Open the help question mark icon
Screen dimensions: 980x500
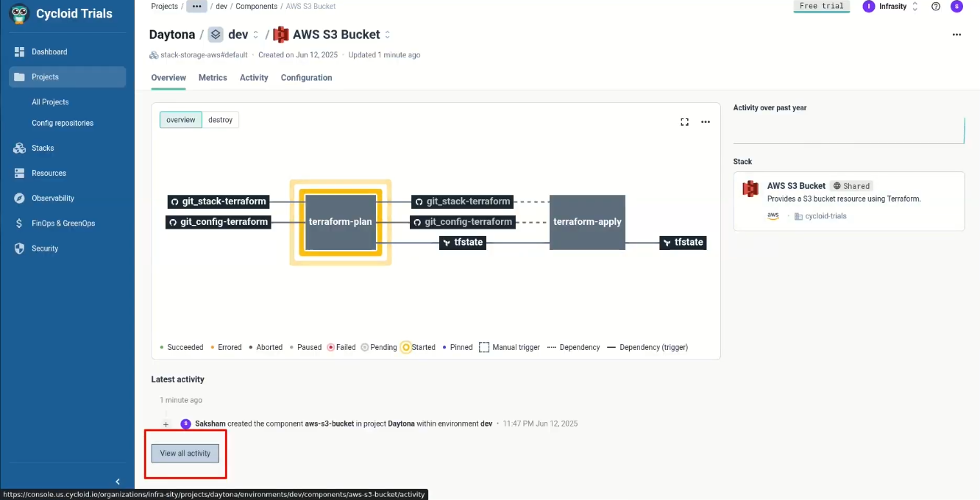coord(936,7)
